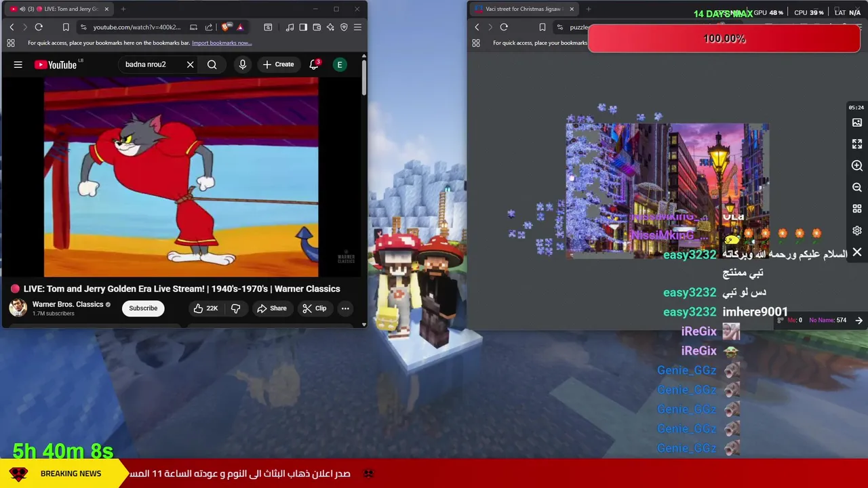Open the share page icon in address bar
The image size is (868, 488).
point(208,27)
